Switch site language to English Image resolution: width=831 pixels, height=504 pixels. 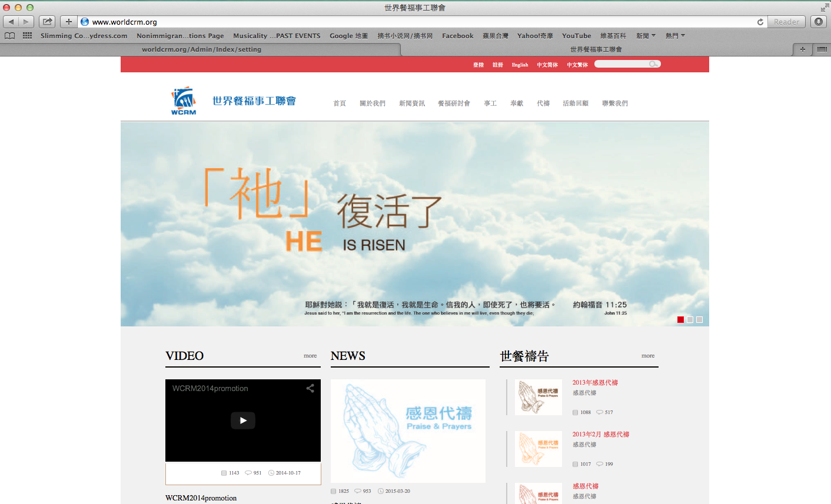click(x=520, y=65)
